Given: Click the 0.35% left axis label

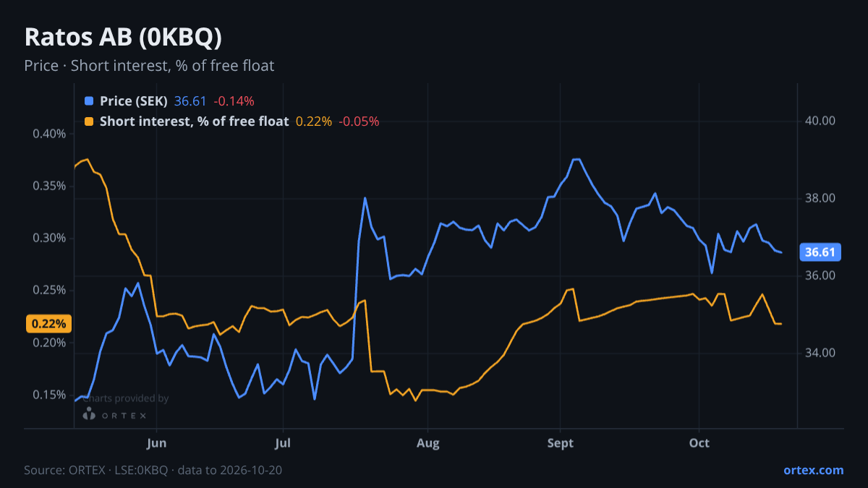Looking at the screenshot, I should [x=50, y=186].
